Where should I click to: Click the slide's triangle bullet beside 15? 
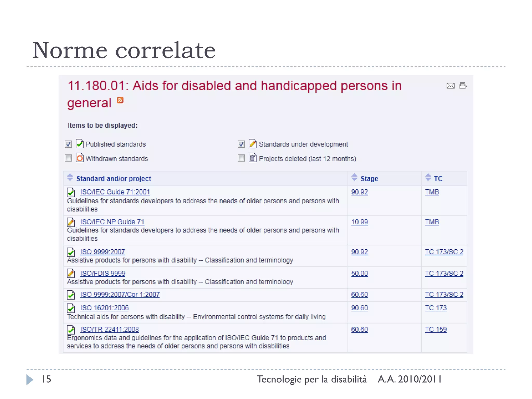coord(30,380)
